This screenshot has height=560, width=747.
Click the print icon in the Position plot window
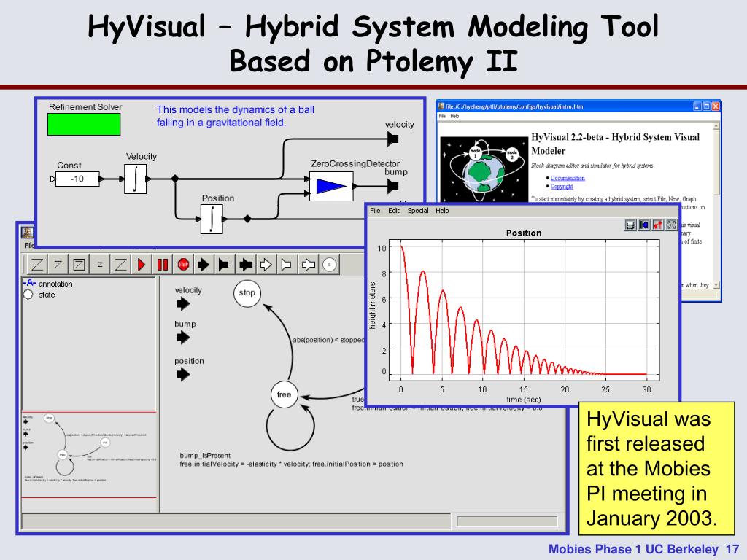[x=630, y=225]
